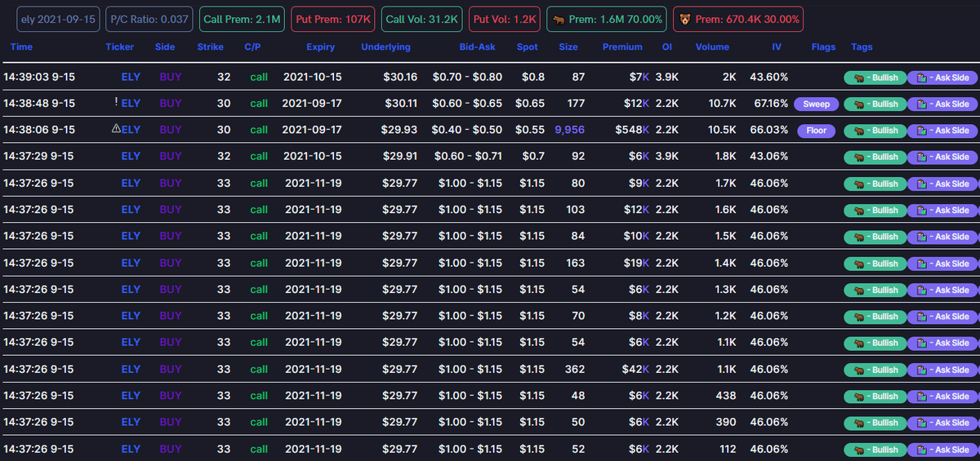
Task: Click the Bid-Ask column header
Action: click(478, 47)
